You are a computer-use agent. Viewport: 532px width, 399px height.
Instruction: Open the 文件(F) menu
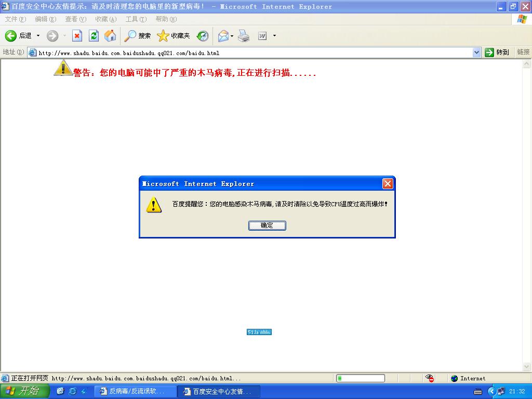[15, 19]
